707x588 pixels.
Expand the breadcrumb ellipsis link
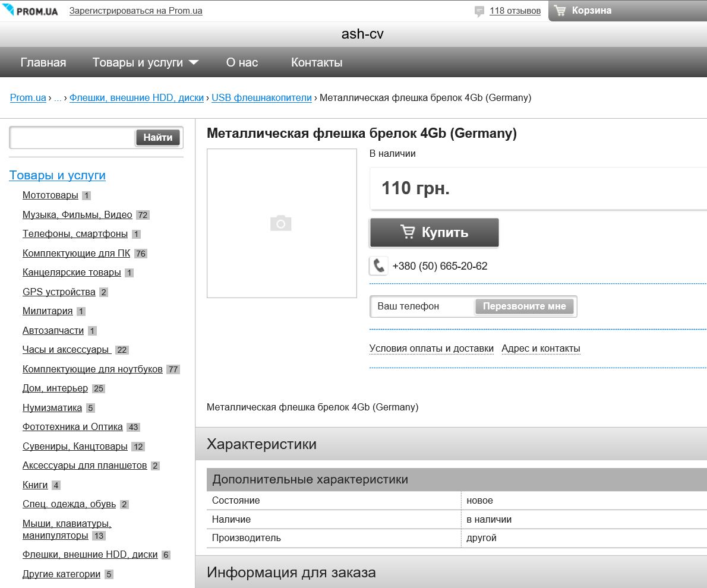[x=58, y=98]
